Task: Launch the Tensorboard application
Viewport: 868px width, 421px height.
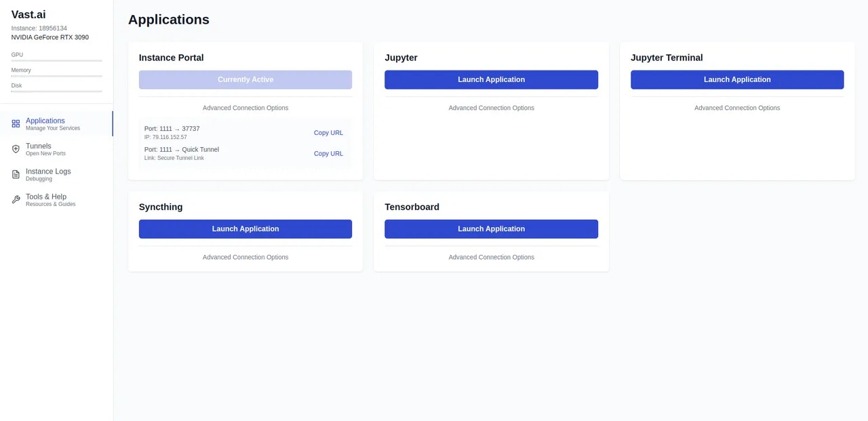Action: [491, 228]
